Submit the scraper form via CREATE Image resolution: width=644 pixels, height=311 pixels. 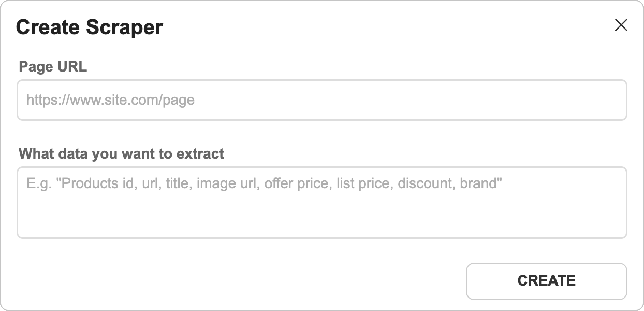pos(546,281)
